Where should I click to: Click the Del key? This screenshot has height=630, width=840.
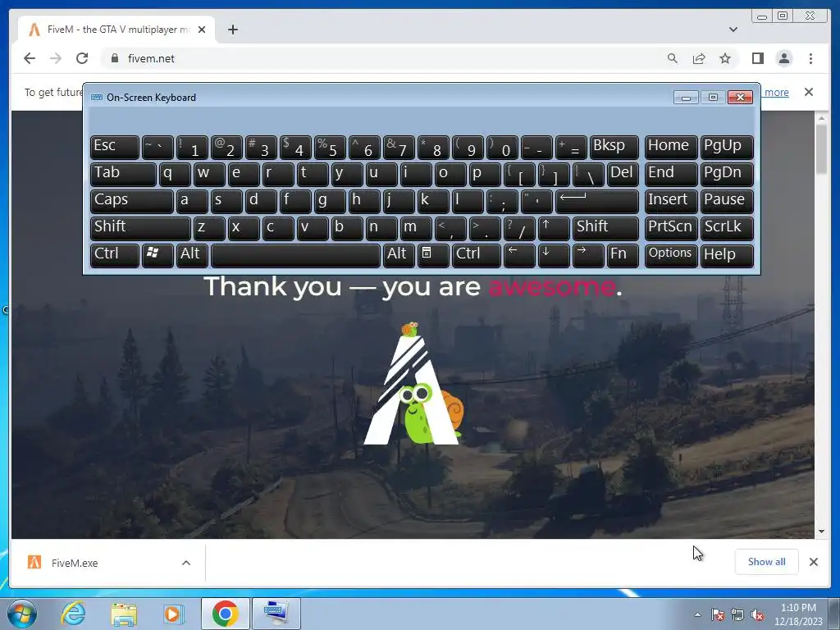click(623, 174)
